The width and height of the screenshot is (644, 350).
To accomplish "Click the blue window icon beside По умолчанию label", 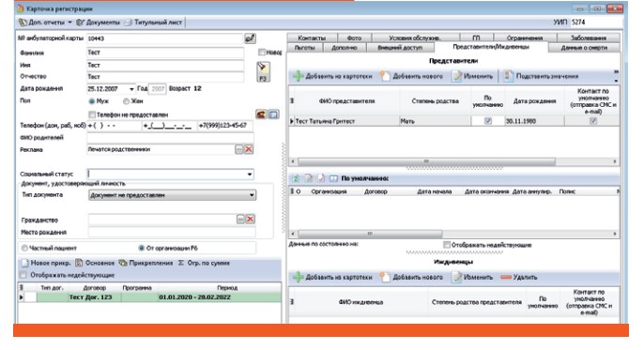I will coord(333,178).
